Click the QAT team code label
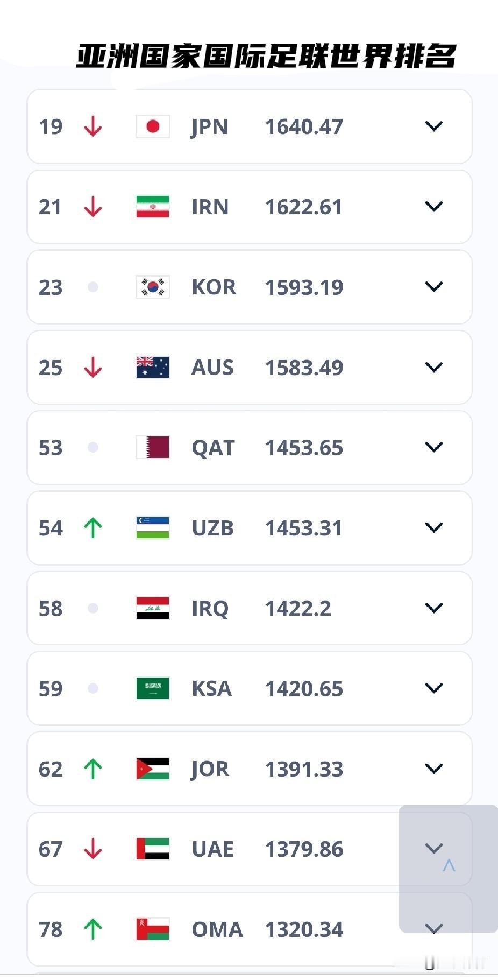The width and height of the screenshot is (498, 980). [213, 448]
